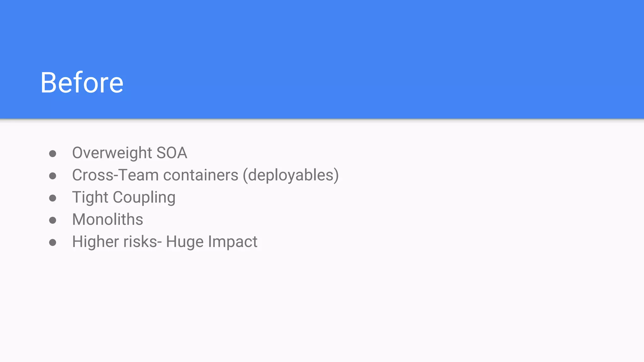Click the word "Overweight"
Viewport: 644px width, 362px height.
click(x=112, y=153)
